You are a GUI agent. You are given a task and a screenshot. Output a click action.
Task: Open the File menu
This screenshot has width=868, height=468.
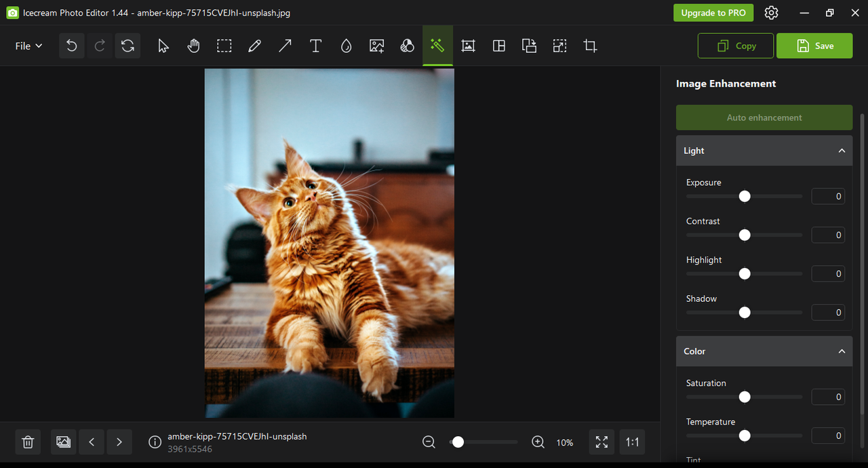coord(28,46)
